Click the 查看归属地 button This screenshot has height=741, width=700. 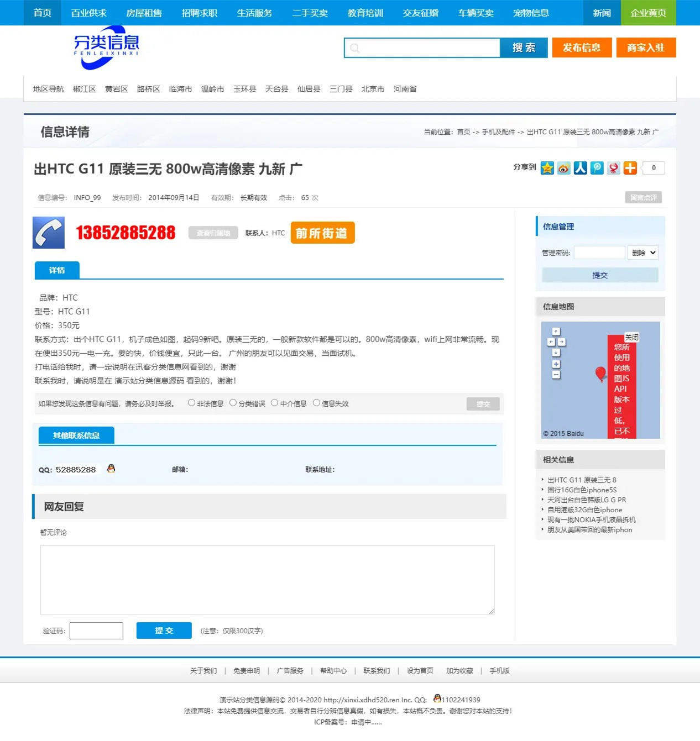pyautogui.click(x=213, y=233)
